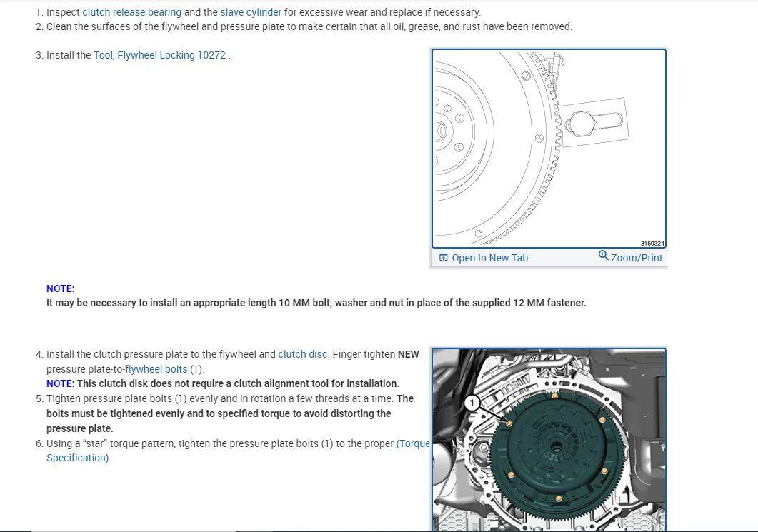Click figure number 3150324 label
The height and width of the screenshot is (532, 758).
[652, 244]
